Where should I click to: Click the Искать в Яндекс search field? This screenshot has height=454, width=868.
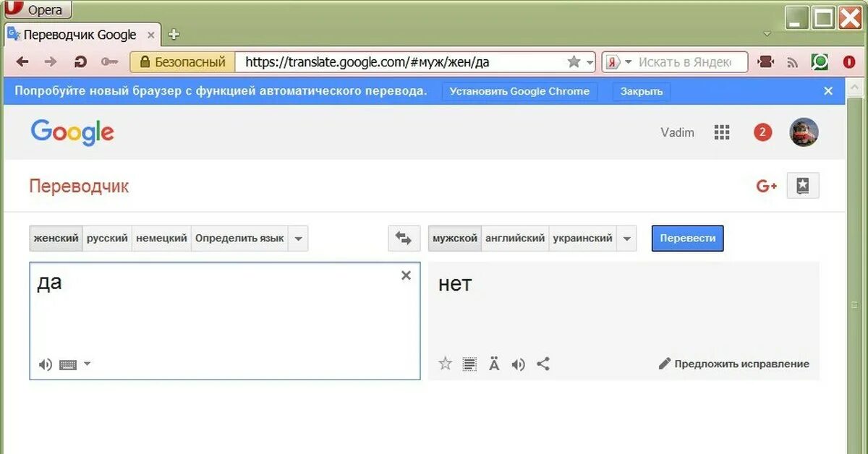[684, 62]
